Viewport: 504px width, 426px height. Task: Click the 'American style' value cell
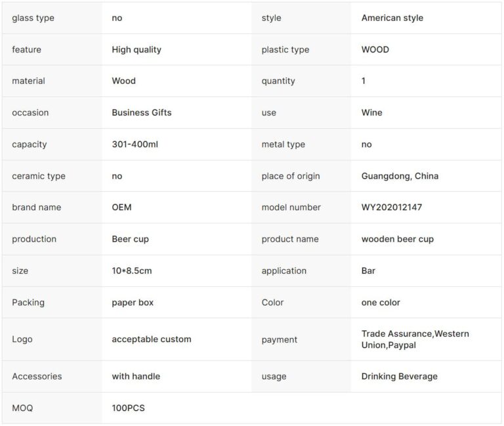(x=392, y=18)
